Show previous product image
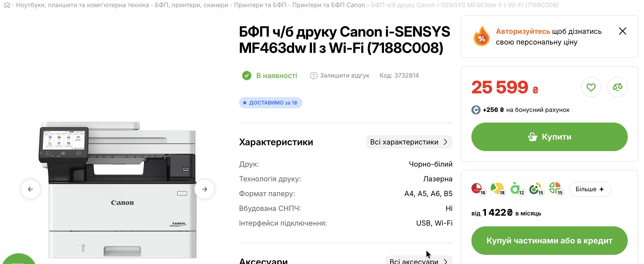Viewport: 644px width, 264px height. (30, 189)
